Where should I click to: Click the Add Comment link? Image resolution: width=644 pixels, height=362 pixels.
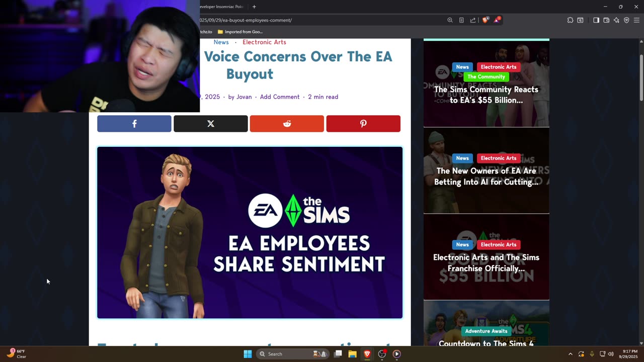tap(280, 97)
